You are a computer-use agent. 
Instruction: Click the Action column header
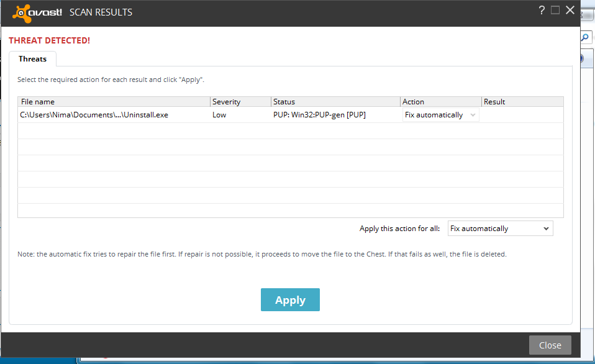(x=440, y=102)
